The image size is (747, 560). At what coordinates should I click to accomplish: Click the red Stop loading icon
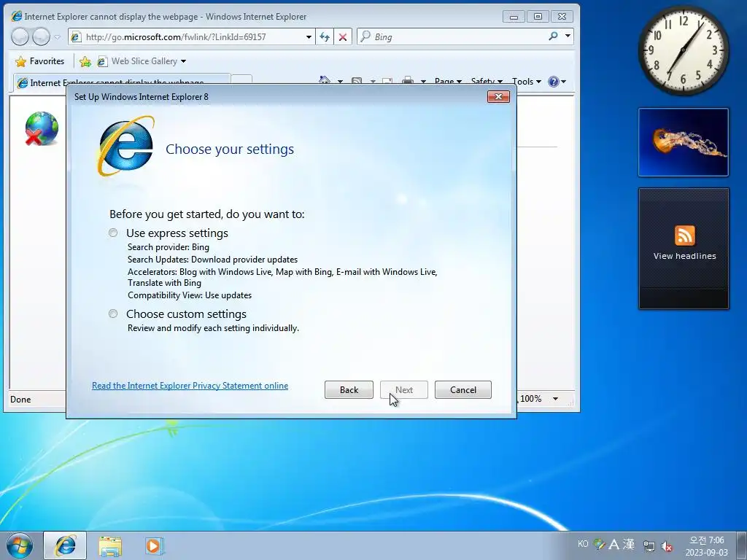click(x=343, y=36)
